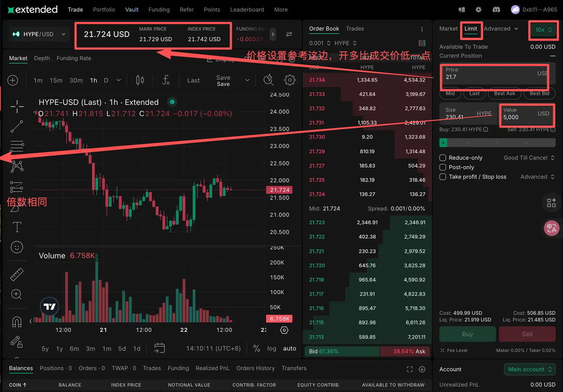
Task: Change order book layout view icon
Action: click(x=422, y=43)
